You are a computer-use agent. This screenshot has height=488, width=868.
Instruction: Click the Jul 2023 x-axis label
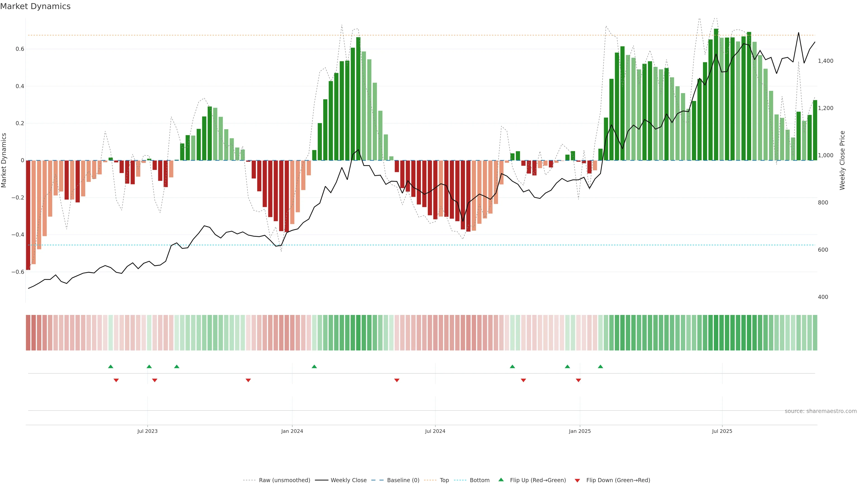coord(147,431)
